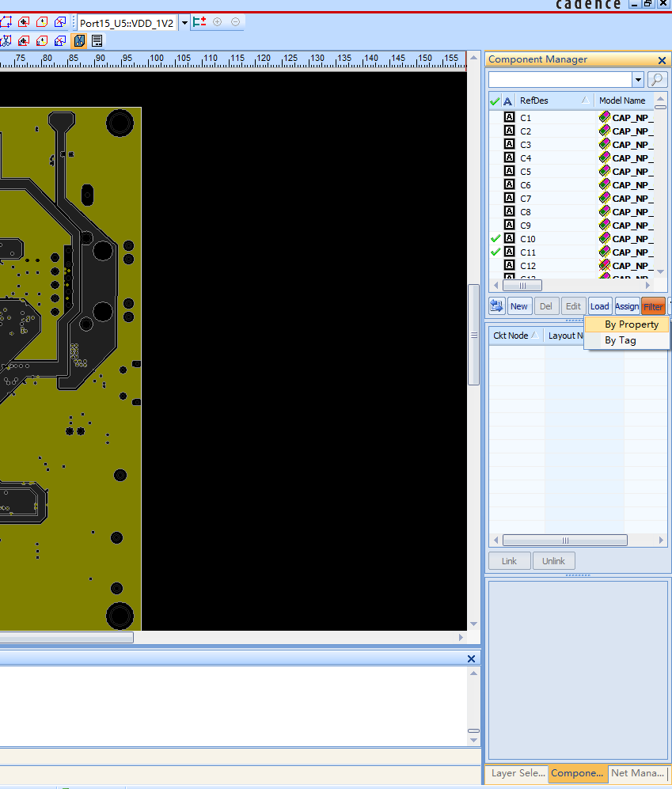This screenshot has width=672, height=789.
Task: Click the boxed A icon for C2
Action: (510, 131)
